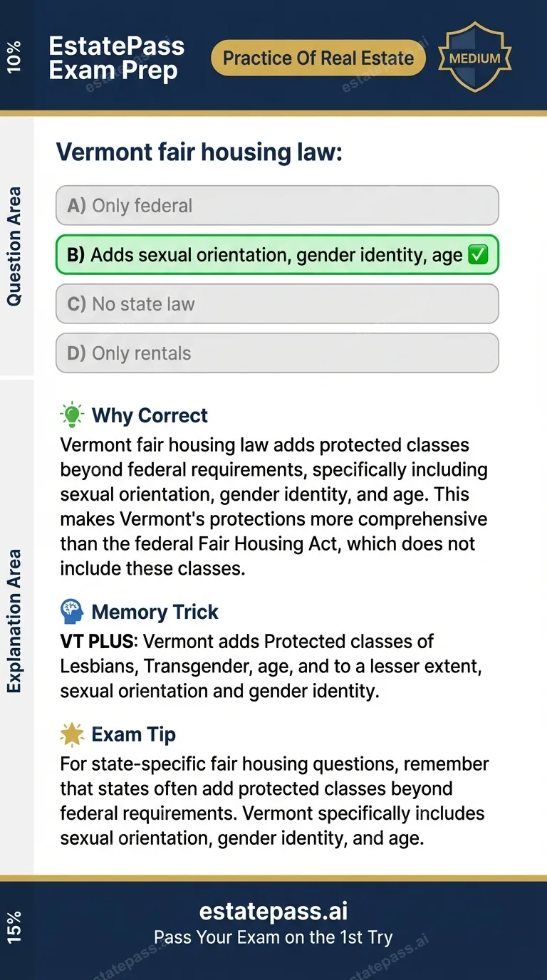Click the MEDIUM difficulty shield badge

474,58
